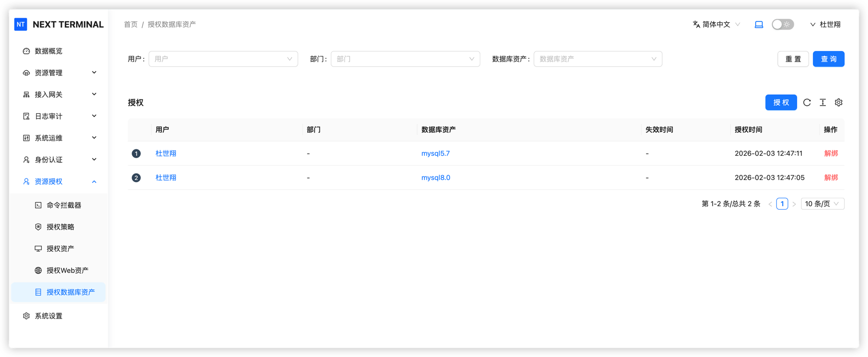This screenshot has width=868, height=357.
Task: Click the translate language icon
Action: click(x=696, y=24)
